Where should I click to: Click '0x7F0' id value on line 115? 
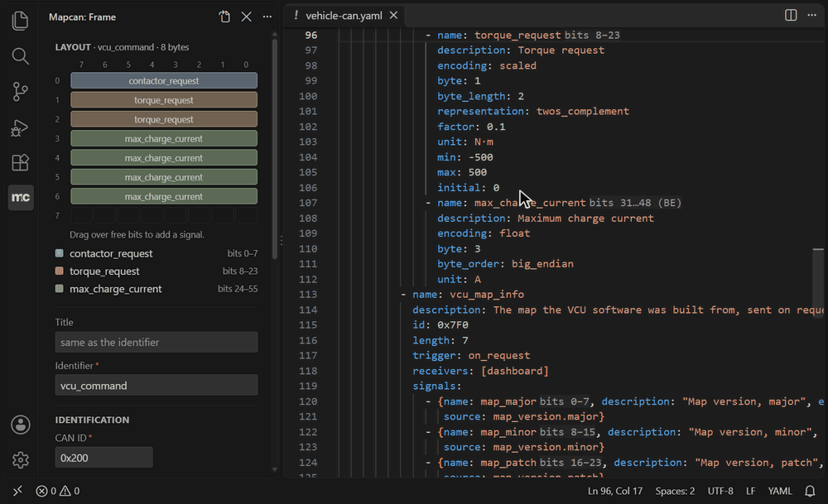453,325
